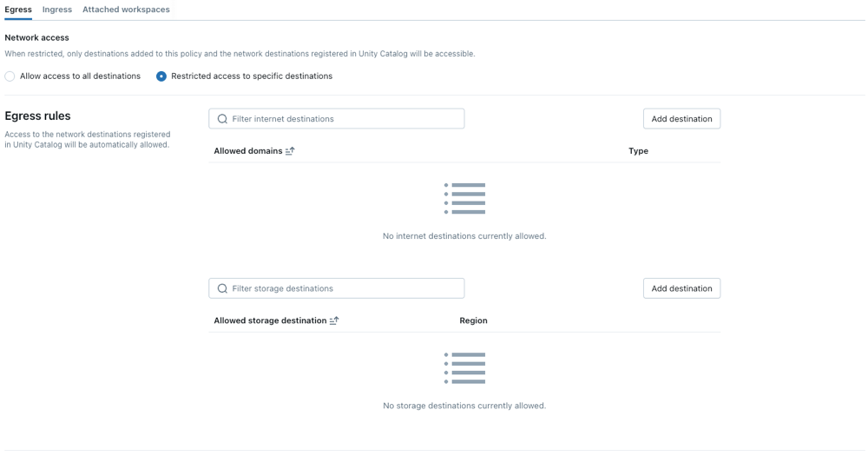868x456 pixels.
Task: Switch to the Egress tab
Action: click(18, 10)
